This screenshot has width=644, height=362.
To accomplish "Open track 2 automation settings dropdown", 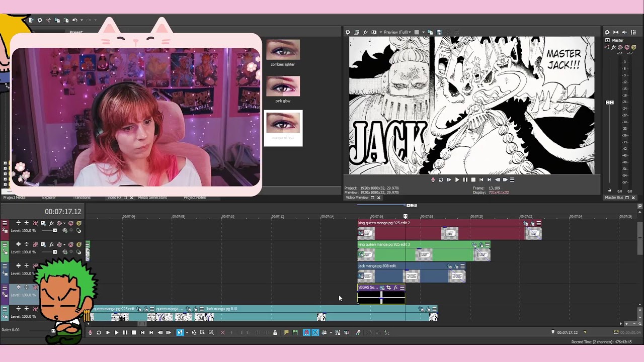I will [64, 223].
